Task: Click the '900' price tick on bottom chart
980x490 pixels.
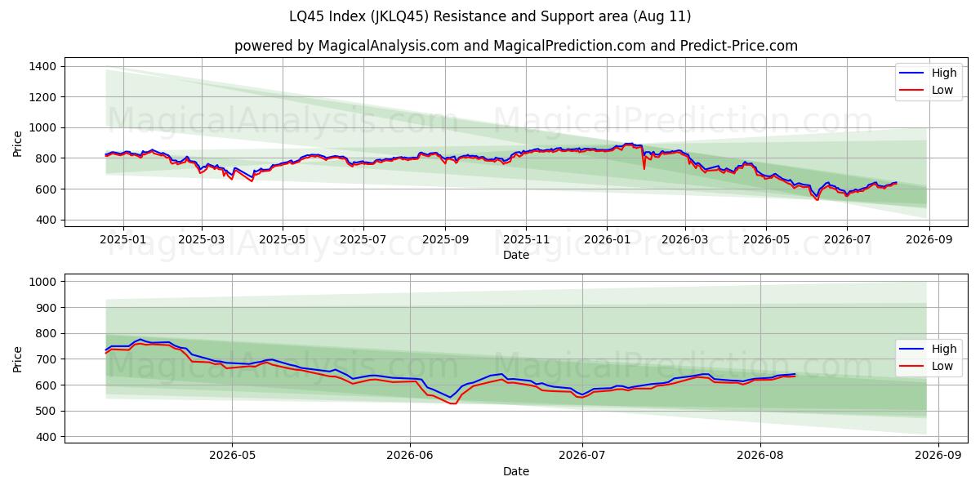Action: 46,308
